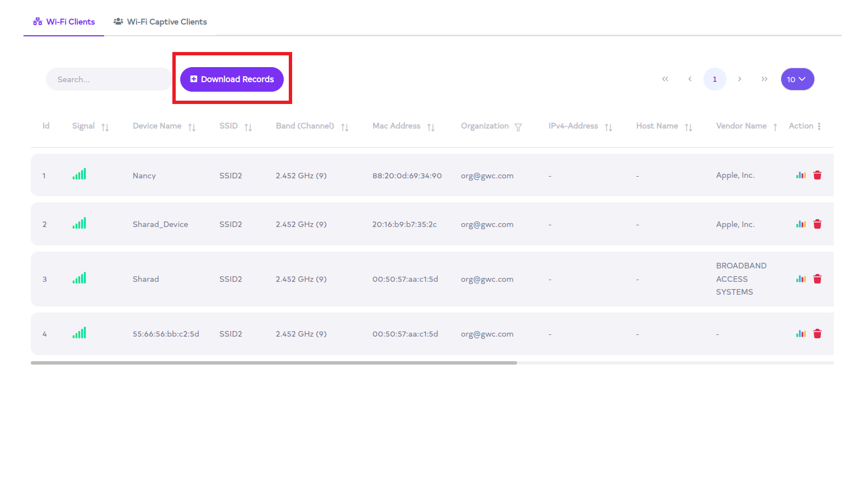Delete the Nancy client record
This screenshot has height=482, width=868.
[817, 176]
